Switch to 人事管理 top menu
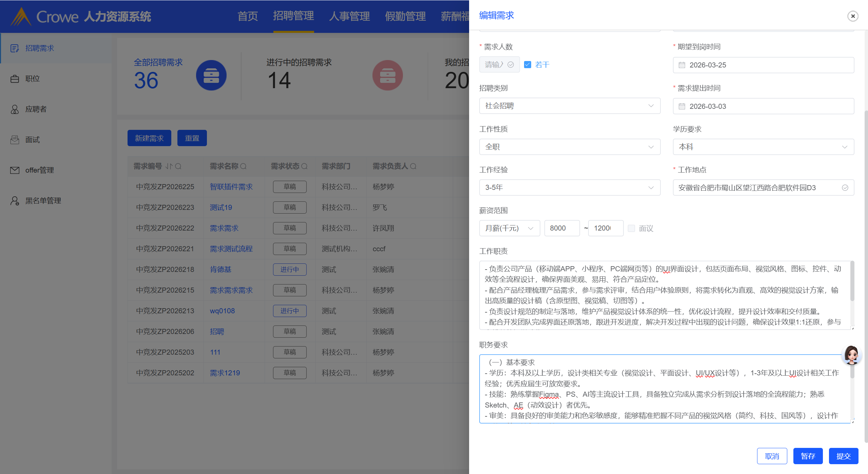868x474 pixels. [x=349, y=16]
